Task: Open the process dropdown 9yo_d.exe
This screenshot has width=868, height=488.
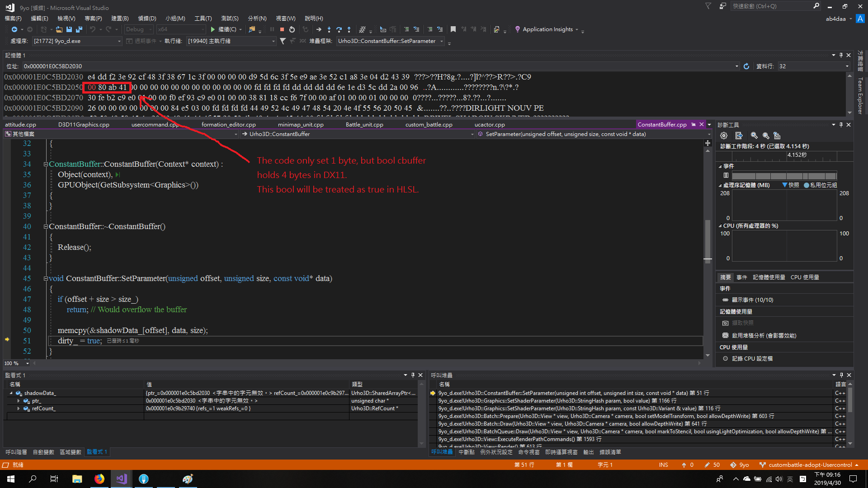Action: [77, 41]
